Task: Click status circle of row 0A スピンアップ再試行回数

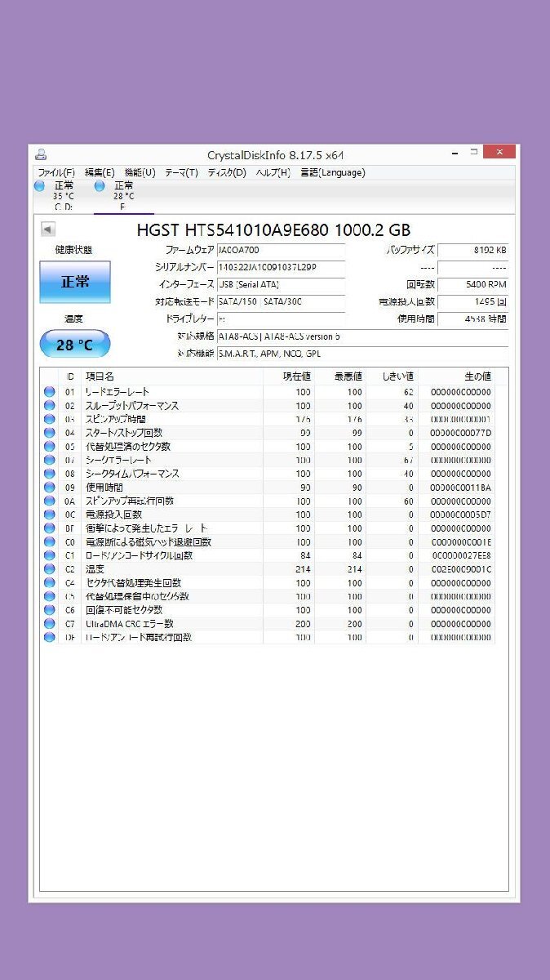Action: click(x=50, y=501)
